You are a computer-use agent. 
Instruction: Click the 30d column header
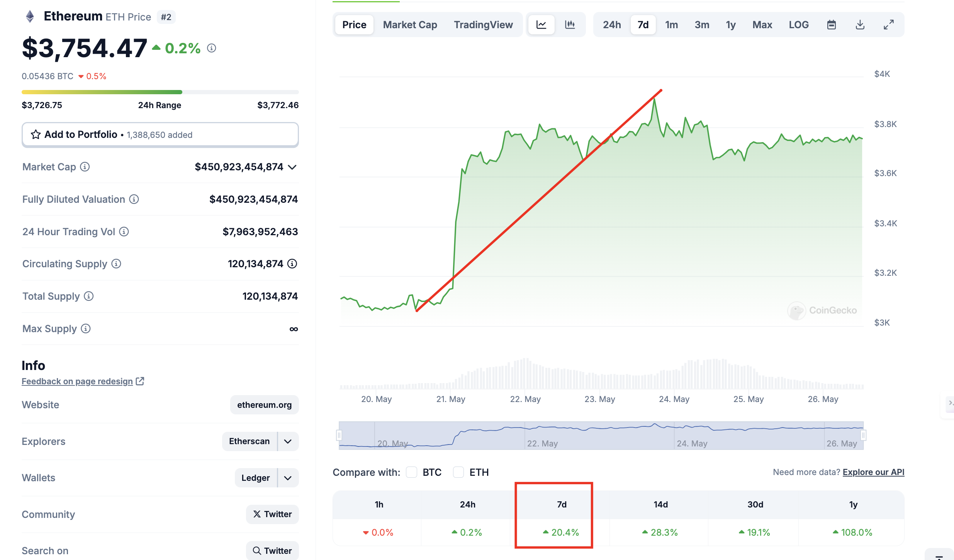click(x=755, y=504)
